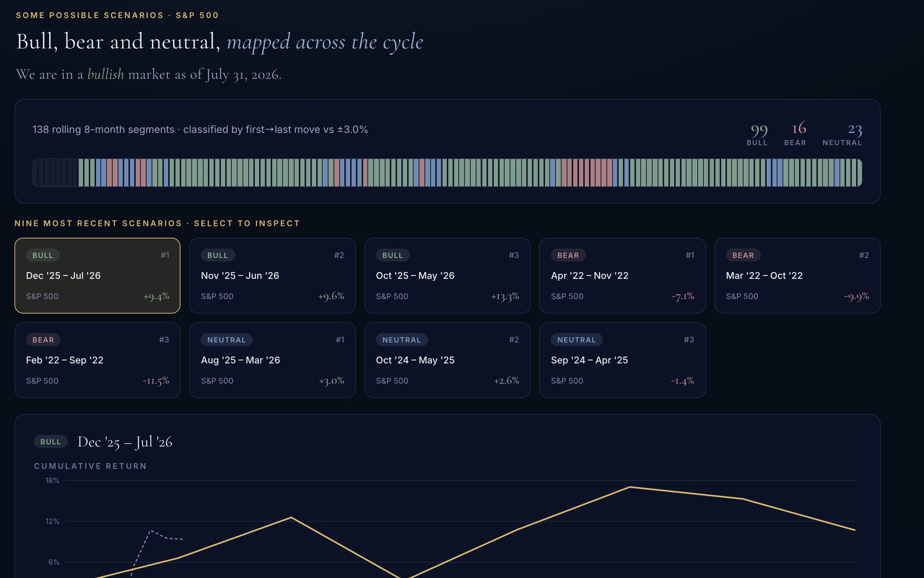Image resolution: width=924 pixels, height=578 pixels.
Task: Choose the Mar '22 – Oct '22 bear card
Action: coord(797,276)
